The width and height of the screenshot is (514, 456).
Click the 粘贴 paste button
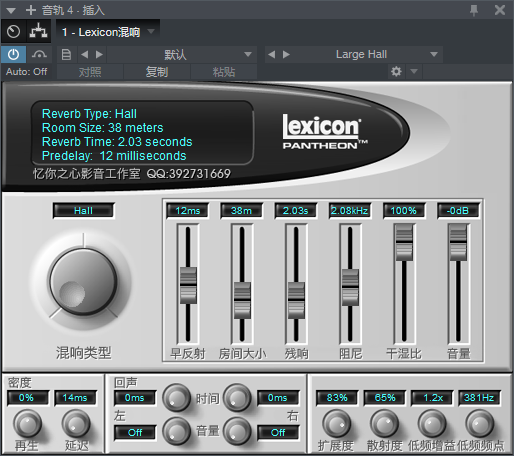click(x=224, y=72)
